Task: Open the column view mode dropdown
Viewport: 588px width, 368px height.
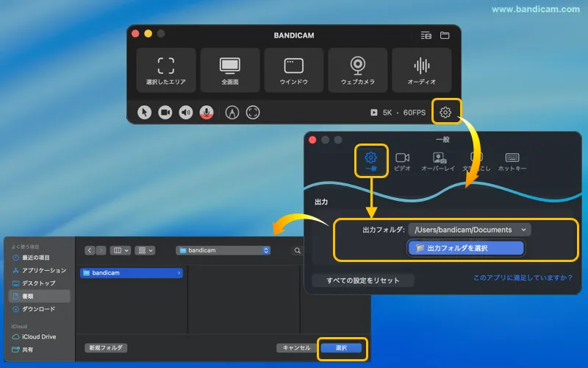Action: tap(121, 250)
